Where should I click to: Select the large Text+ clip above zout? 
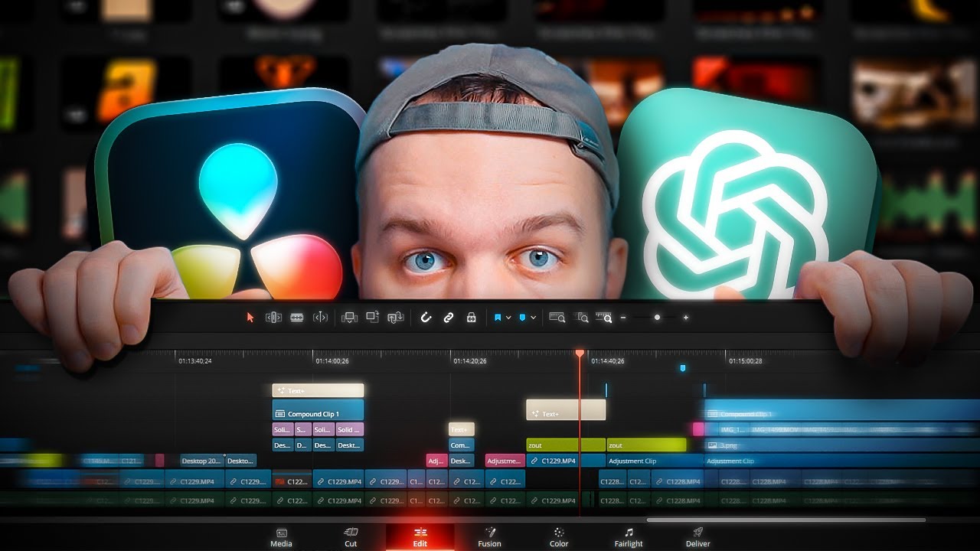(566, 409)
